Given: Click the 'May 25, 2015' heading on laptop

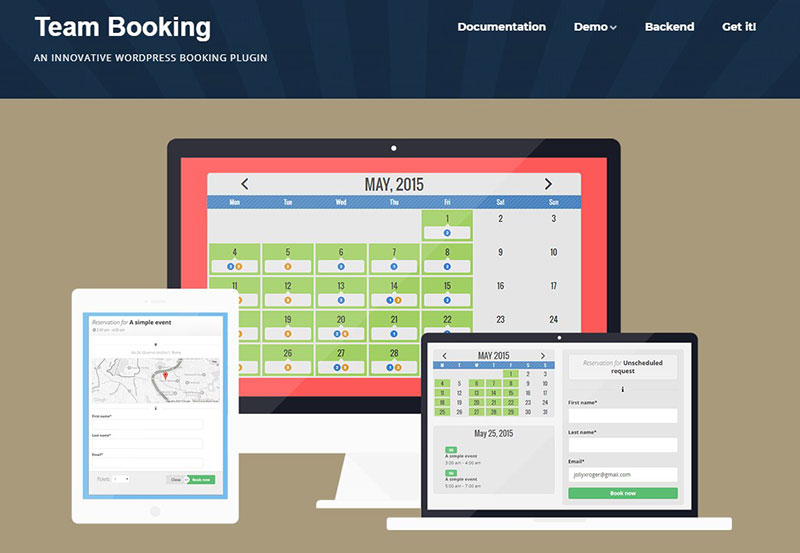Looking at the screenshot, I should pyautogui.click(x=493, y=434).
